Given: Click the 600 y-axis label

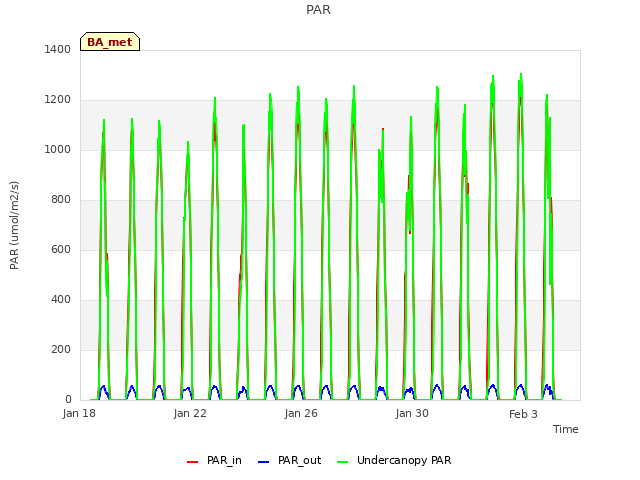Looking at the screenshot, I should coord(61,249).
